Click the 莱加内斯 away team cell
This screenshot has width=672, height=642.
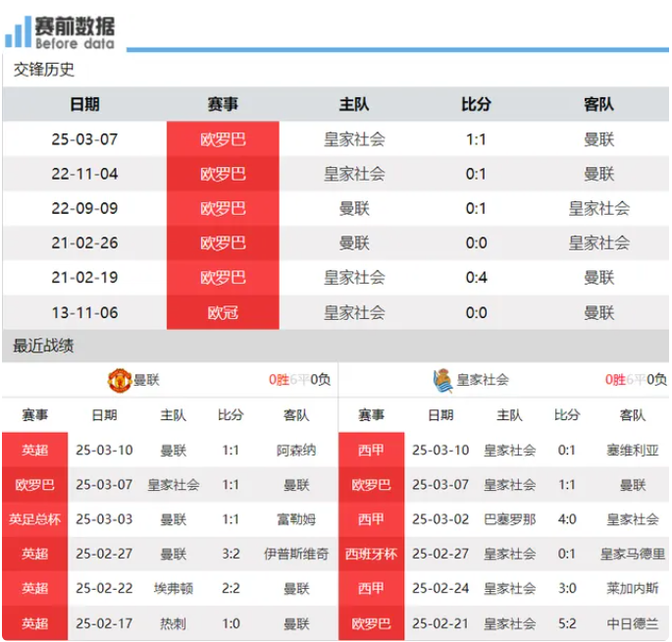click(x=633, y=588)
